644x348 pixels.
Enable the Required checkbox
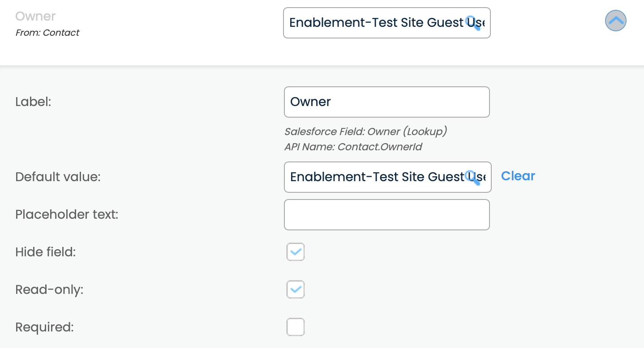point(296,327)
